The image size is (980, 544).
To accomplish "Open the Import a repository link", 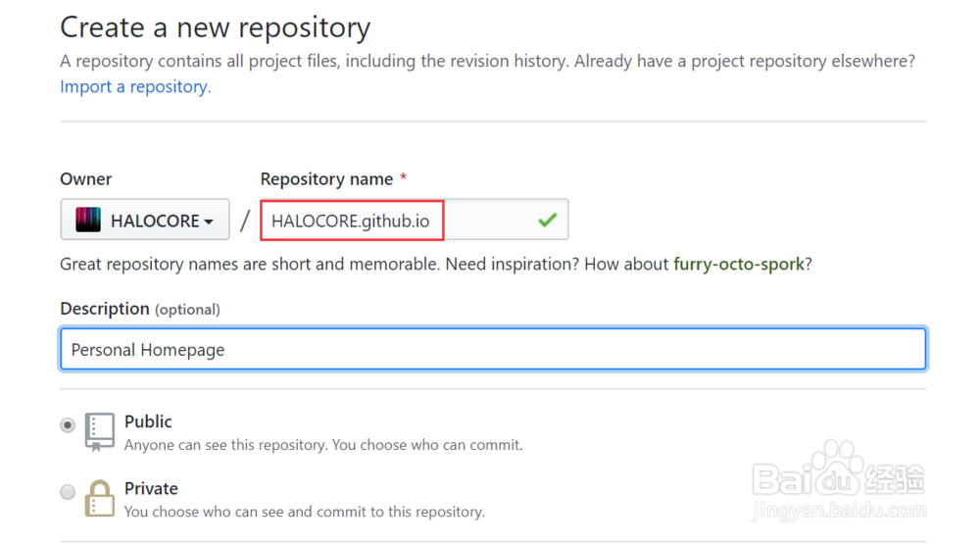I will (135, 86).
